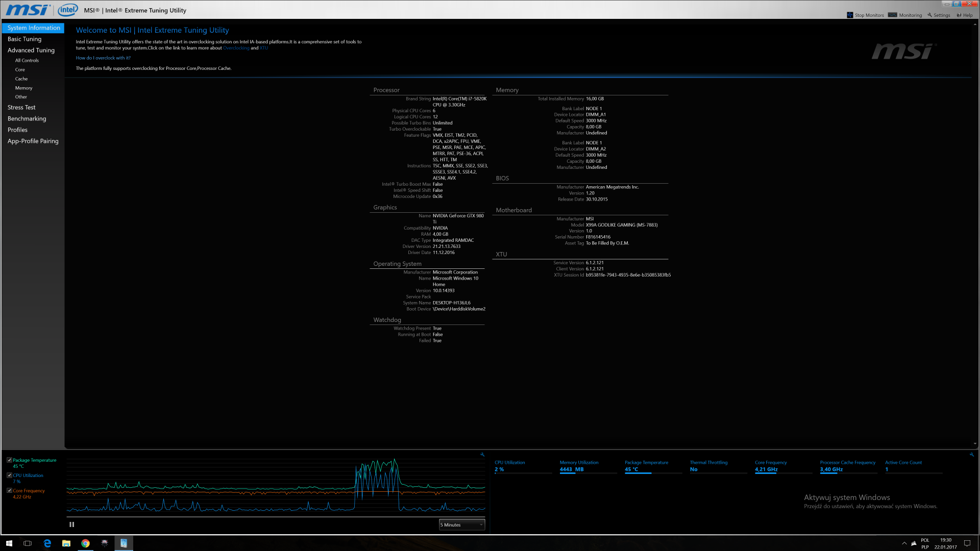The height and width of the screenshot is (551, 980).
Task: Select All Controls under Advanced Tuning
Action: (x=27, y=61)
